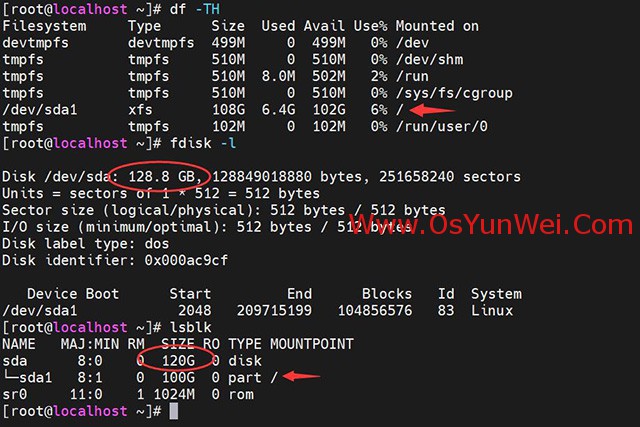Click the 'sda1' entry in lsblk tree
This screenshot has height=427, width=640.
36,378
